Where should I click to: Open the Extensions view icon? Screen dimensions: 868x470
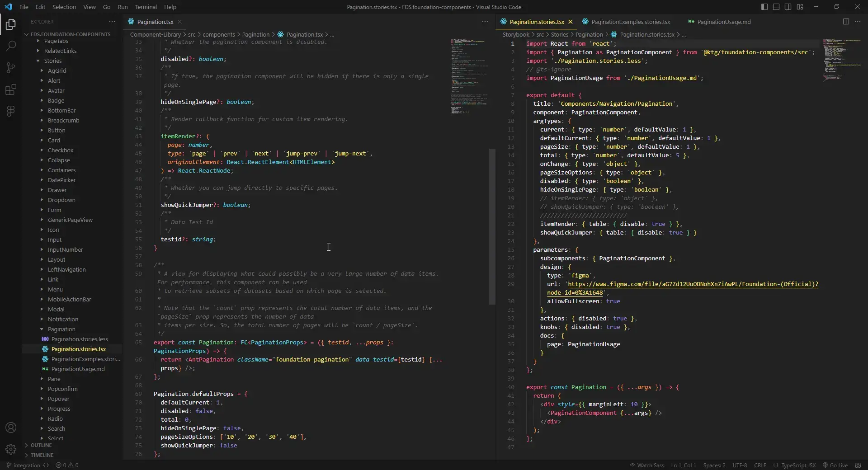tap(11, 89)
